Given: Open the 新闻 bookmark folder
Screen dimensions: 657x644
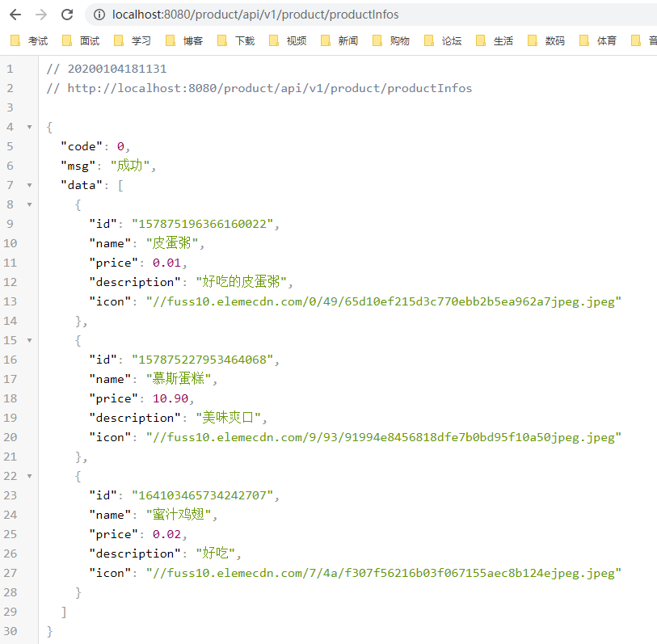Looking at the screenshot, I should 339,40.
